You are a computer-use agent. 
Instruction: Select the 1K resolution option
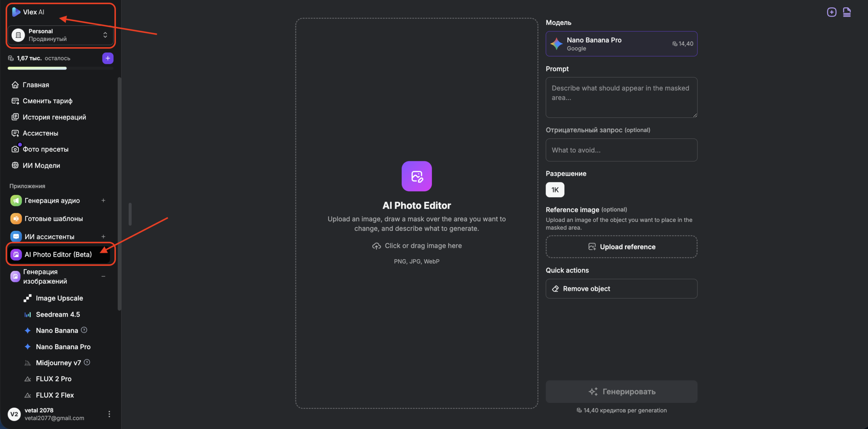(555, 190)
